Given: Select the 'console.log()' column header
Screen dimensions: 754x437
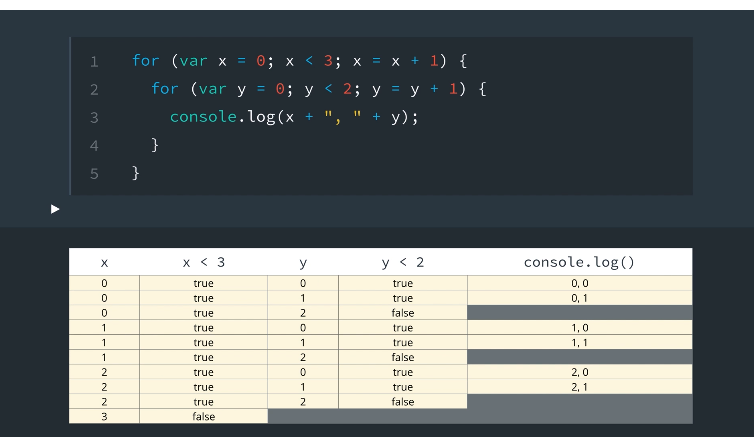Looking at the screenshot, I should click(x=579, y=262).
